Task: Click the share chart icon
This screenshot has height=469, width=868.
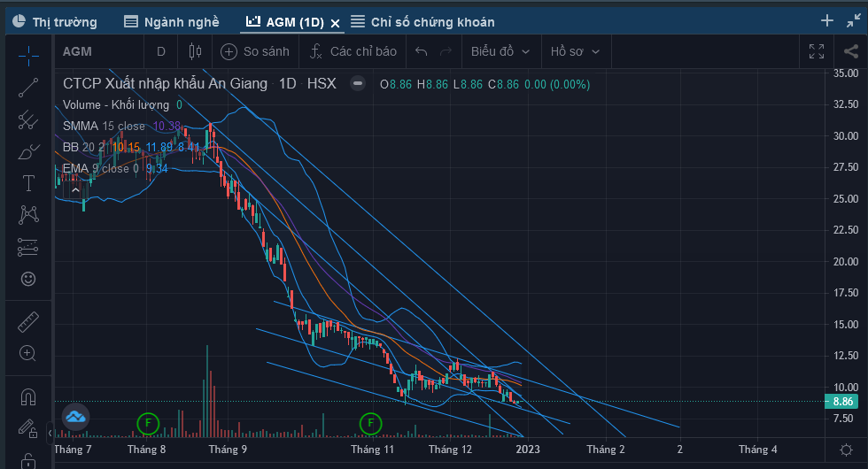Action: click(851, 51)
